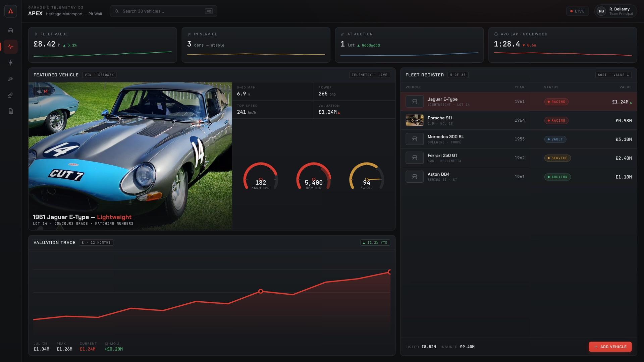
Task: Click the latest valuation point at chart end
Action: (x=389, y=272)
